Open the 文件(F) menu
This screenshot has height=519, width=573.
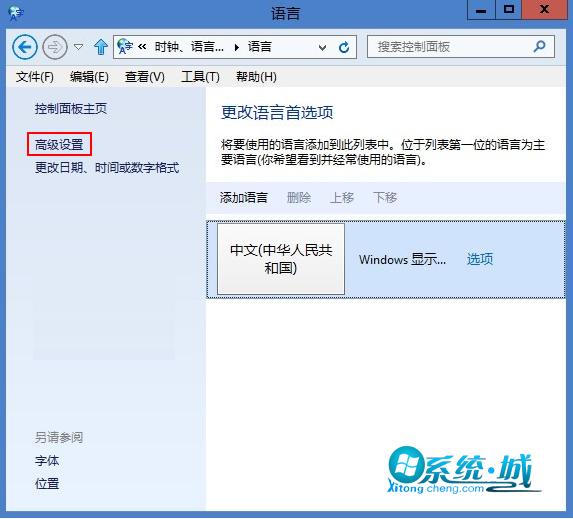pos(35,77)
